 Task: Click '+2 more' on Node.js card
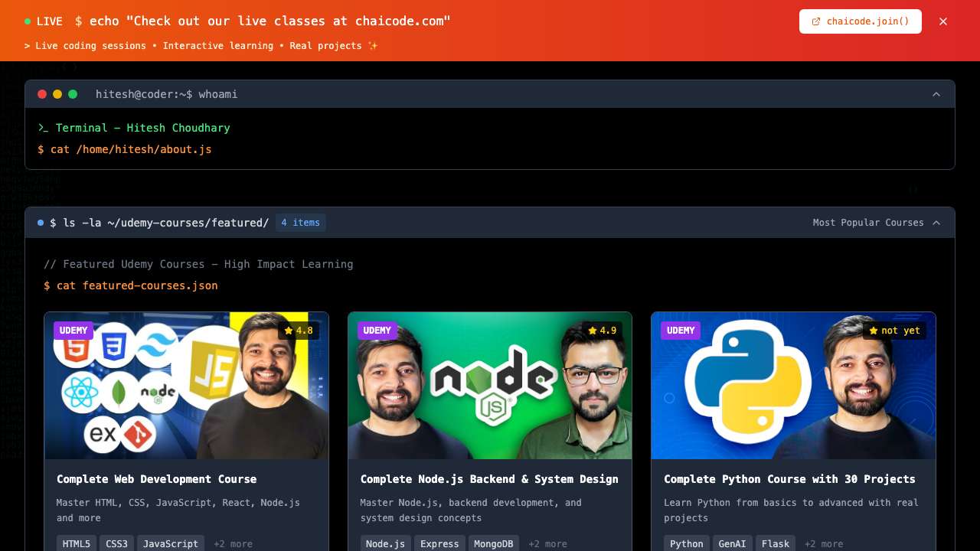point(547,544)
